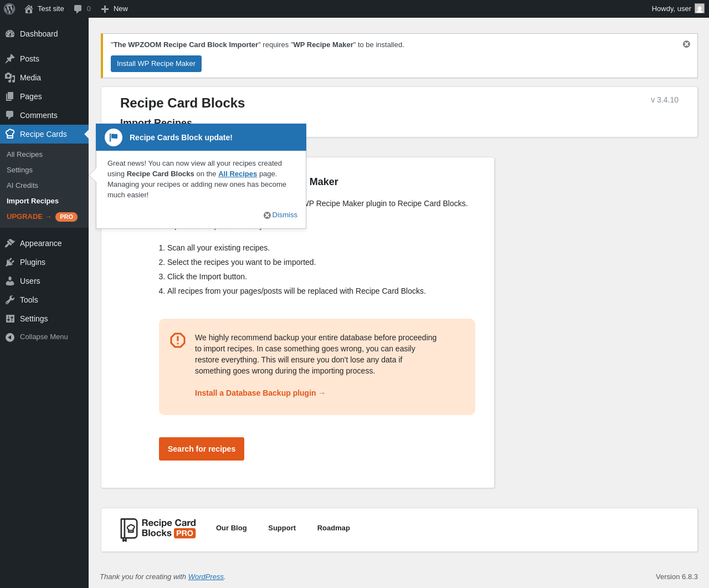Click the Plugins plug icon
Image resolution: width=709 pixels, height=588 pixels.
click(10, 262)
